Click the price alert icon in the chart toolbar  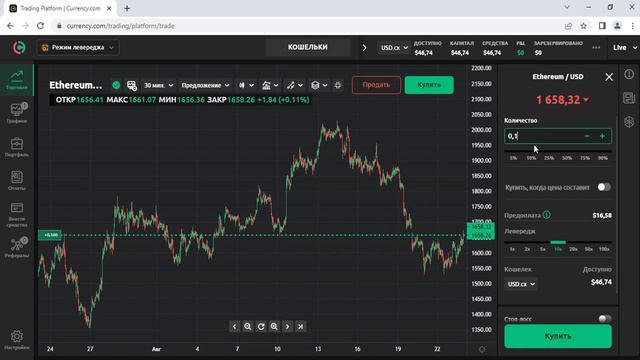131,85
